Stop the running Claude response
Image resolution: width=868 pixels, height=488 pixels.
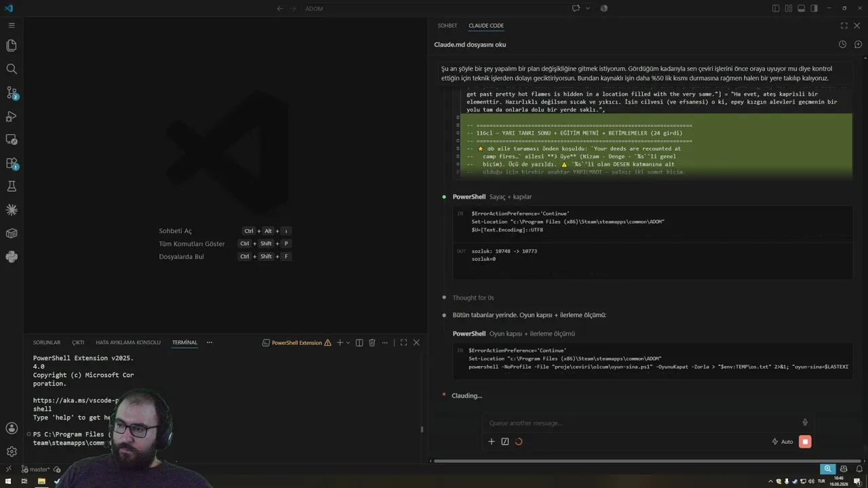pos(805,442)
